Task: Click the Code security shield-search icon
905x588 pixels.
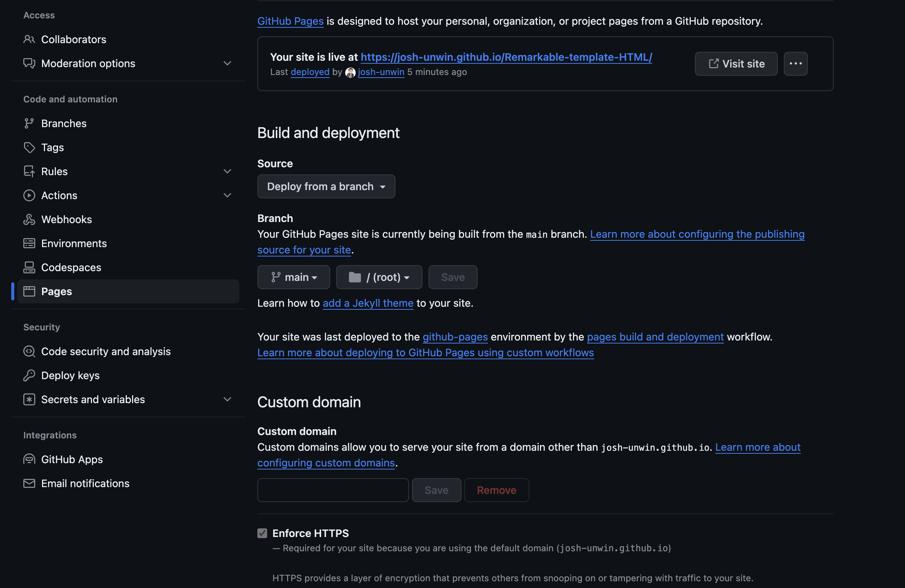Action: 29,351
